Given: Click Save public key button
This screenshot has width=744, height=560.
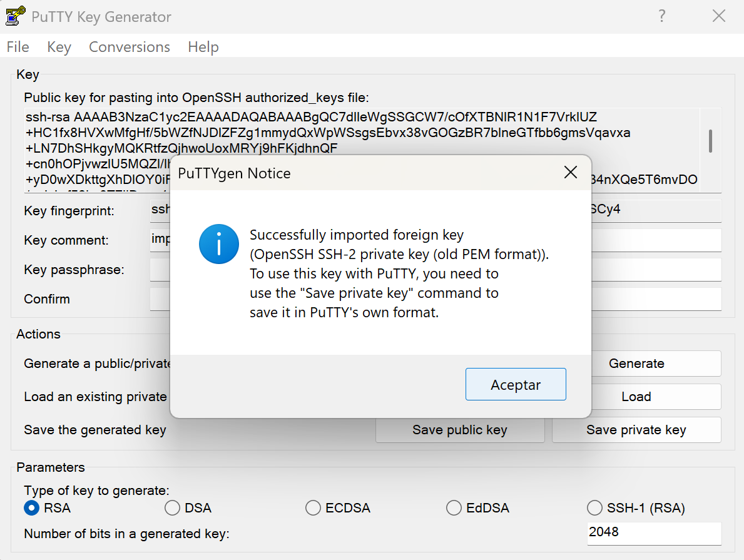Looking at the screenshot, I should pos(460,430).
